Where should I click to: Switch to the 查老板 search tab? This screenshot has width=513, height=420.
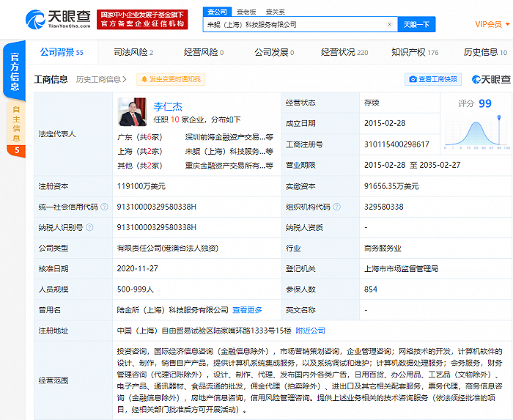tap(246, 12)
